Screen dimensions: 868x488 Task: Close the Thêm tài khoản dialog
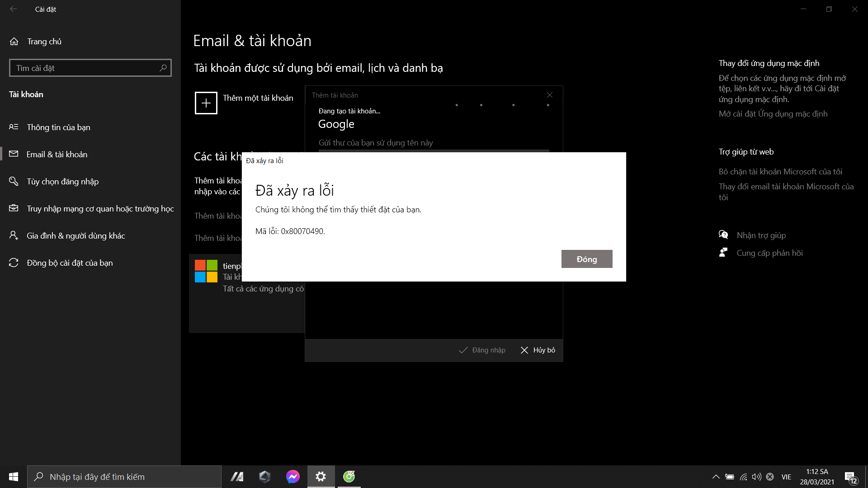tap(550, 95)
